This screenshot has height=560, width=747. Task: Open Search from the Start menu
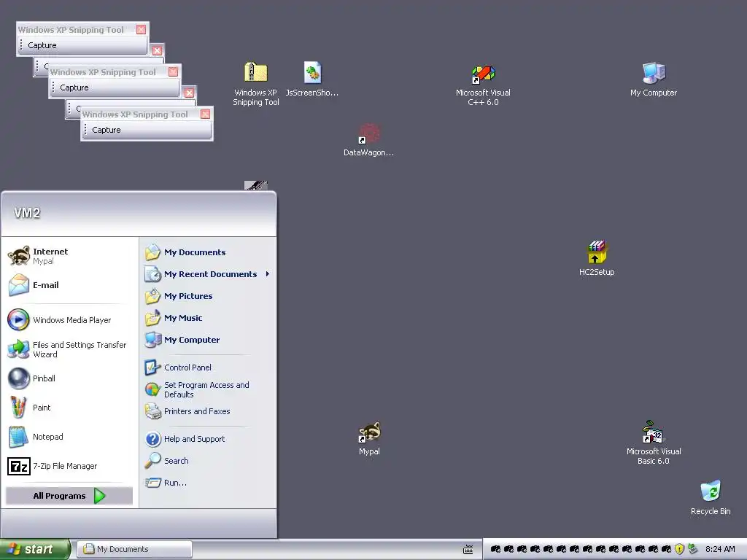coord(207,461)
